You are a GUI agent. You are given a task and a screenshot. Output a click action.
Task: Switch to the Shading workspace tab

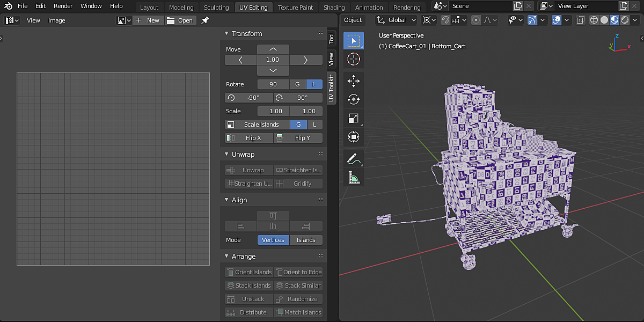tap(334, 7)
